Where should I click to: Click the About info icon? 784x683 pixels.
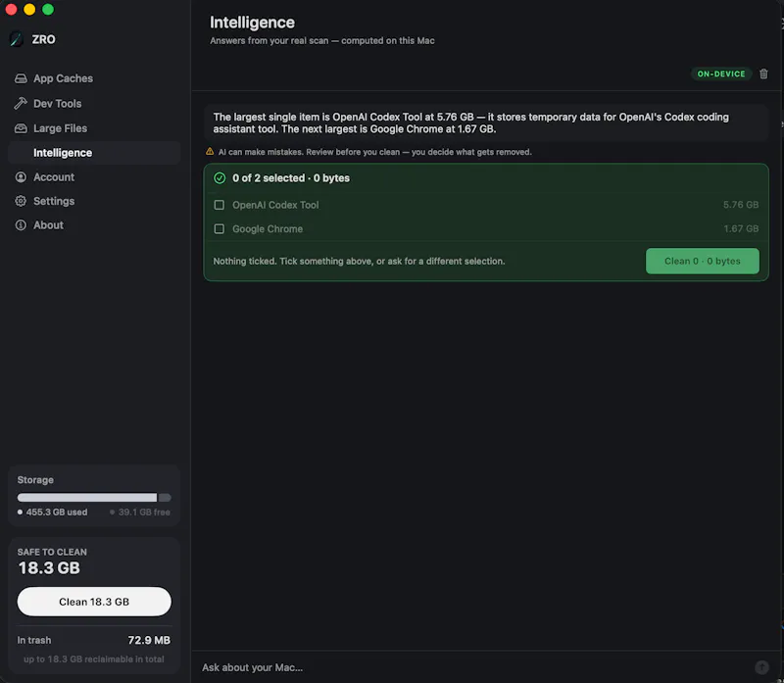click(21, 225)
